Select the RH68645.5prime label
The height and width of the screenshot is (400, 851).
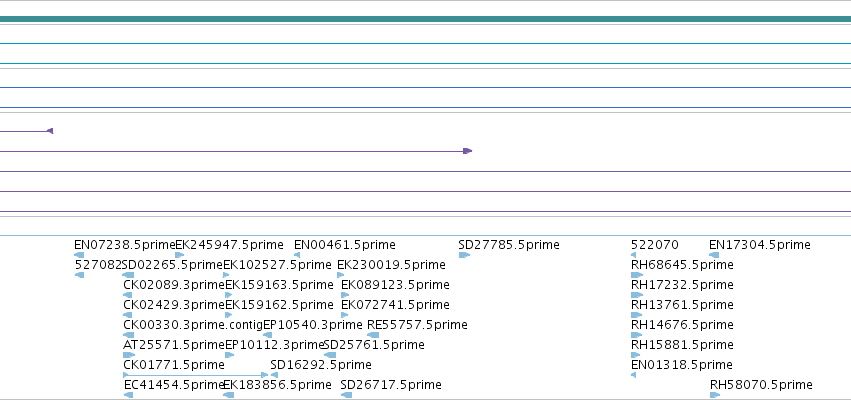[x=682, y=265]
